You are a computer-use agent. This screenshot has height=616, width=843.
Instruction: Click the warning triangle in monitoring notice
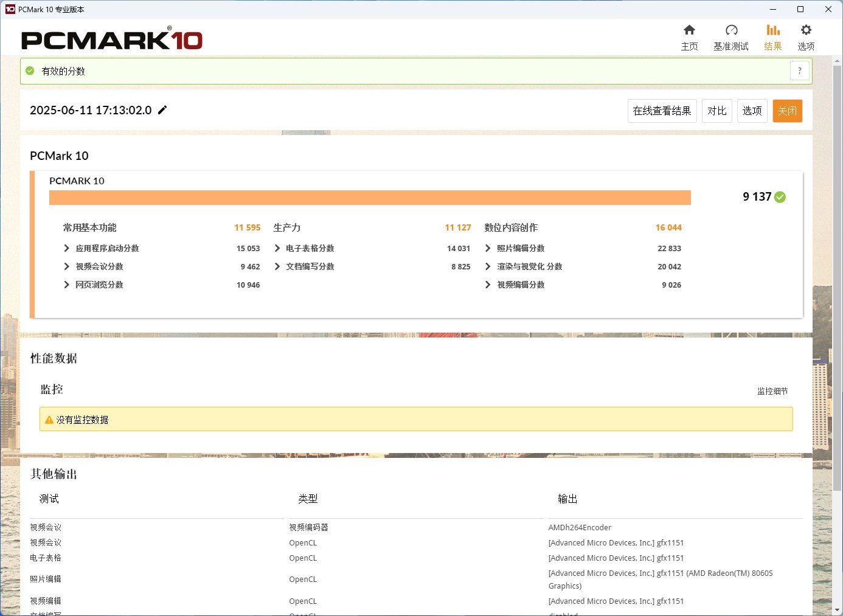49,420
